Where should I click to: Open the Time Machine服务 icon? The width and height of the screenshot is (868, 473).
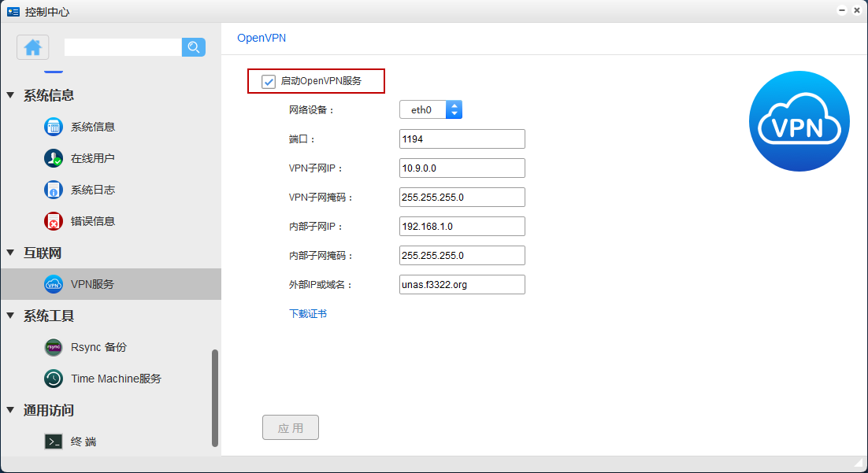coord(54,379)
